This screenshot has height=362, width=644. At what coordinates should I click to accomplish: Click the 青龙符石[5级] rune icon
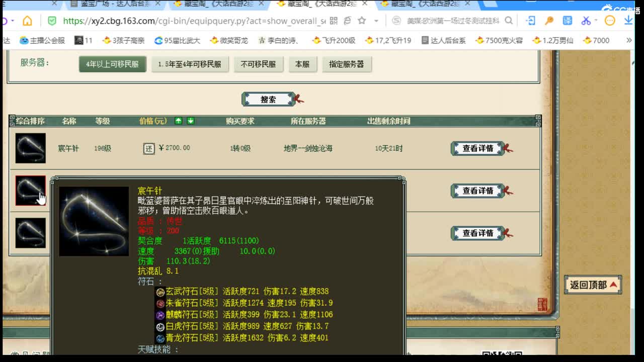click(160, 338)
